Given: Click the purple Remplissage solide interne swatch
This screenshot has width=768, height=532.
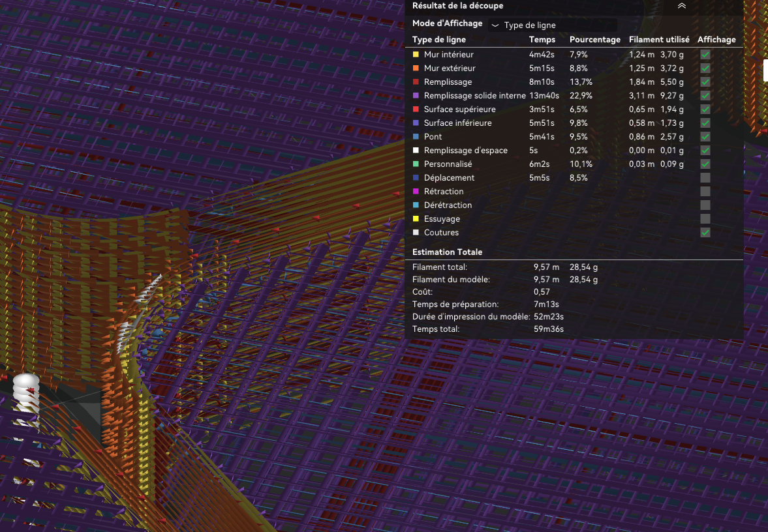Looking at the screenshot, I should [416, 95].
